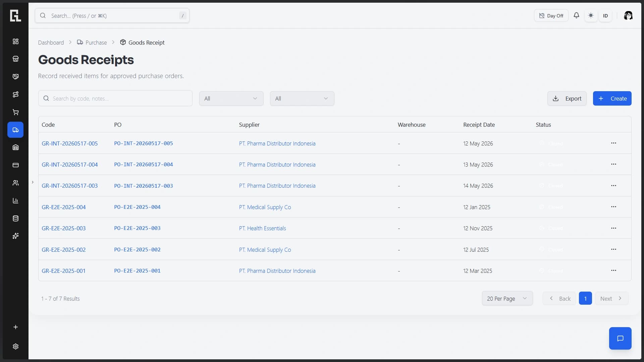644x362 pixels.
Task: Select the highlighted truck purchase icon
Action: [x=15, y=130]
